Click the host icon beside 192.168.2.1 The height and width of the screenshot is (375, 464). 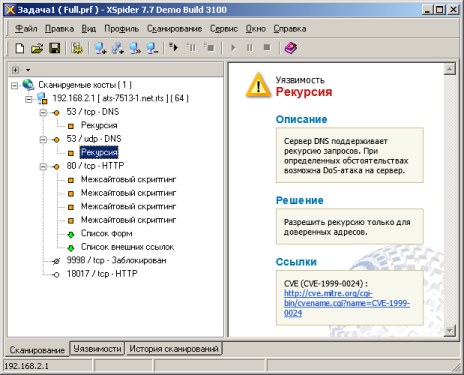[x=42, y=98]
